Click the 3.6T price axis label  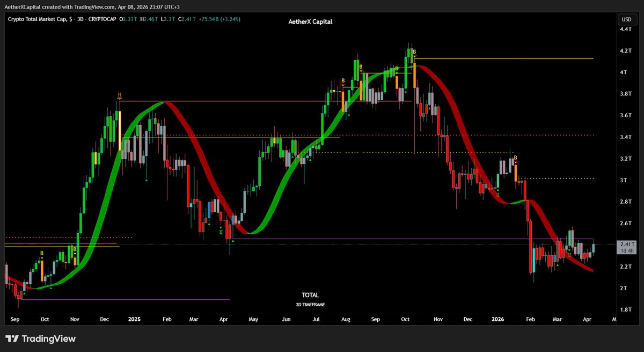pyautogui.click(x=626, y=116)
